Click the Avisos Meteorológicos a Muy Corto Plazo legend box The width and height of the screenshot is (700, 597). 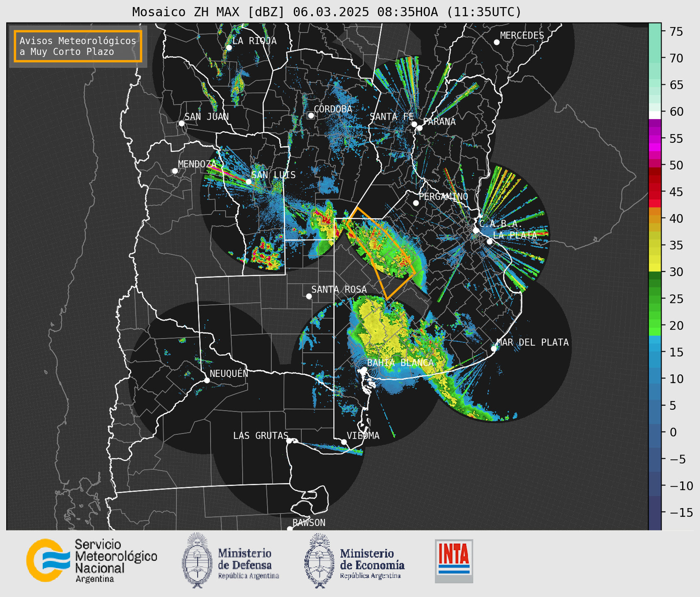(x=78, y=46)
